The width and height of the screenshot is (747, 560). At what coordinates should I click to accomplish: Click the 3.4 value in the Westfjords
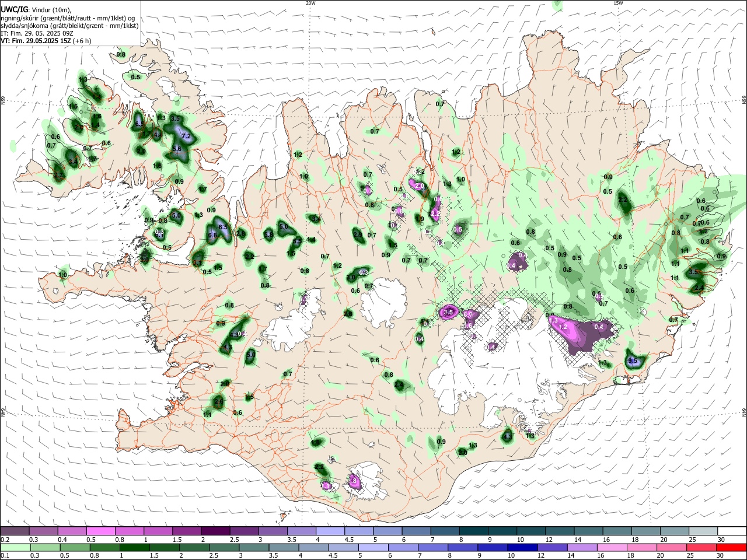(x=73, y=162)
